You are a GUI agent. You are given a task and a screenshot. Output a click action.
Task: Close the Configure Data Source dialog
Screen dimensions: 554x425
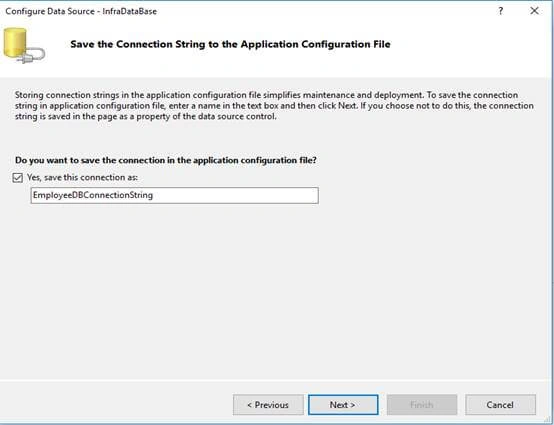point(534,11)
